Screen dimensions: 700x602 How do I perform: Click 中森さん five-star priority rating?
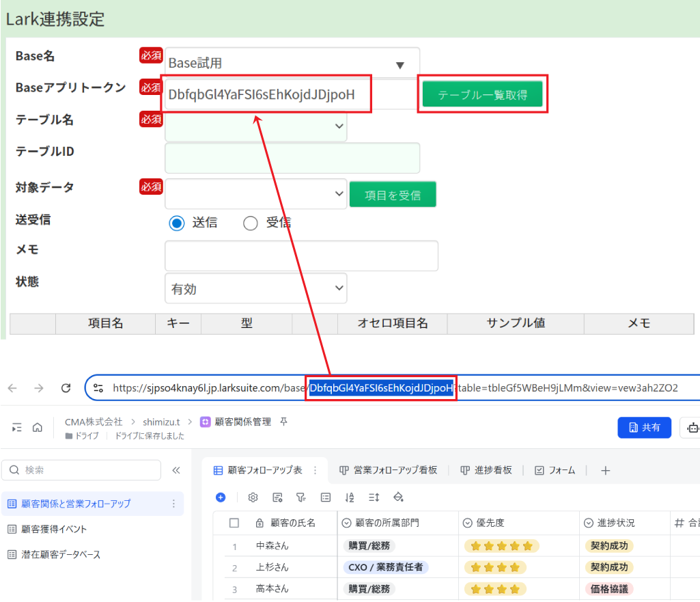pyautogui.click(x=502, y=546)
